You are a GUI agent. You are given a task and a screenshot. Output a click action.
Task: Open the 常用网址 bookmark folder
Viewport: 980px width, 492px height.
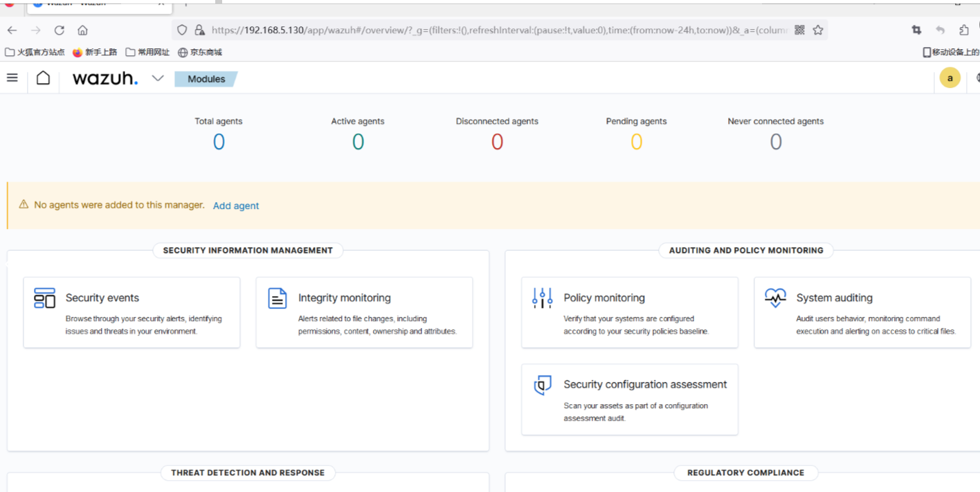coord(147,52)
